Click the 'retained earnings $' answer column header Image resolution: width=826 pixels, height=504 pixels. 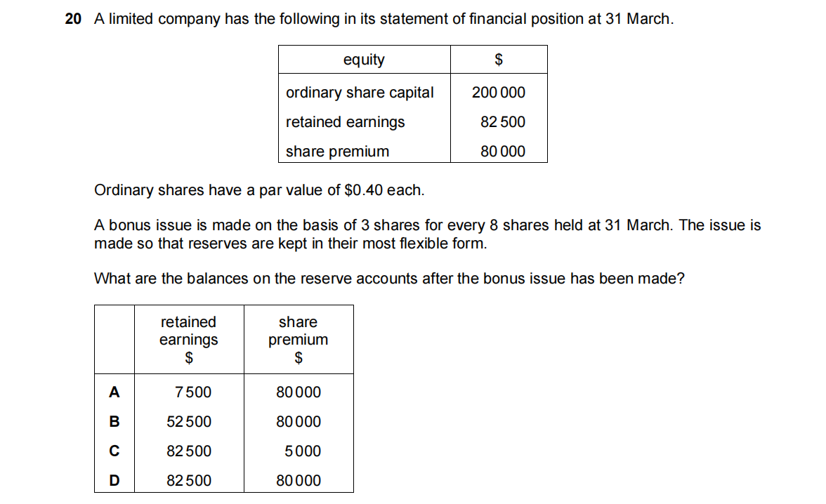click(x=189, y=340)
